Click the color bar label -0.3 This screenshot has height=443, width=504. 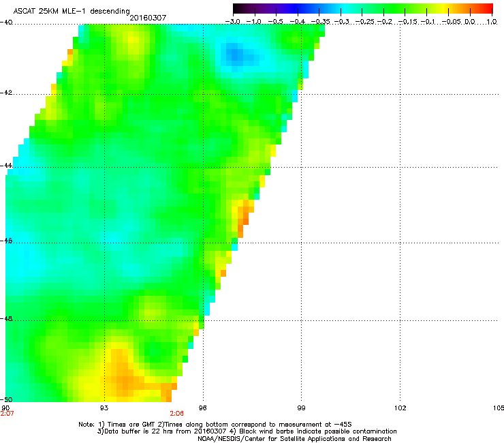pyautogui.click(x=342, y=22)
